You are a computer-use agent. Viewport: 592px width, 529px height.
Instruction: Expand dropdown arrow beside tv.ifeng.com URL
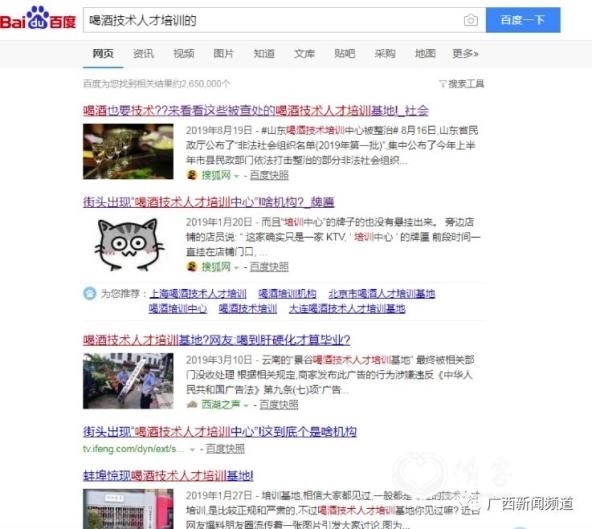point(193,449)
